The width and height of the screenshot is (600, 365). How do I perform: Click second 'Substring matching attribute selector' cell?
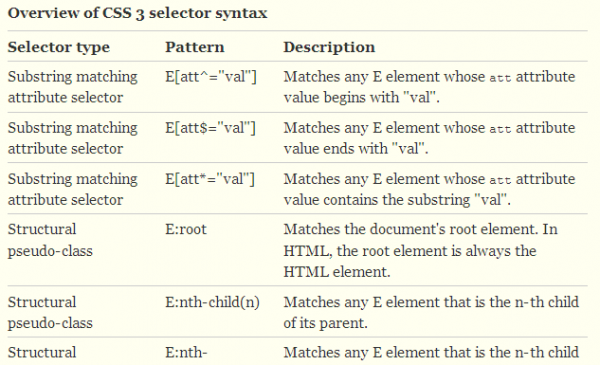click(x=73, y=138)
